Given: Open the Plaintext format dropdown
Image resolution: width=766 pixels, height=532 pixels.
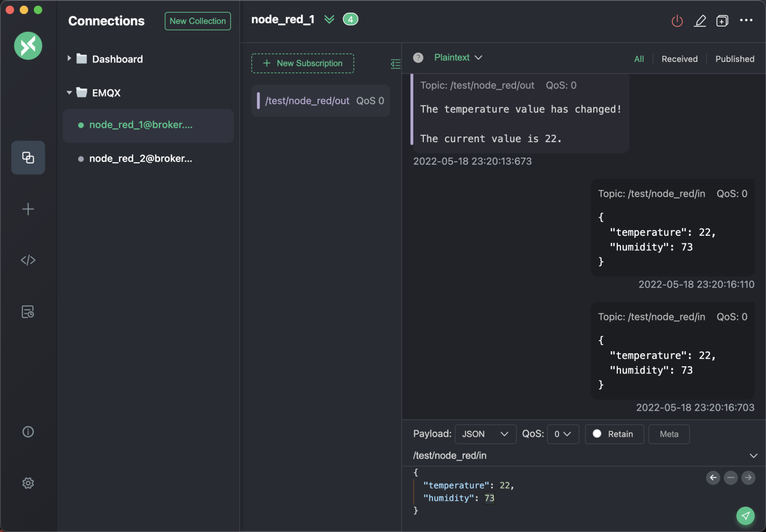Looking at the screenshot, I should point(458,57).
